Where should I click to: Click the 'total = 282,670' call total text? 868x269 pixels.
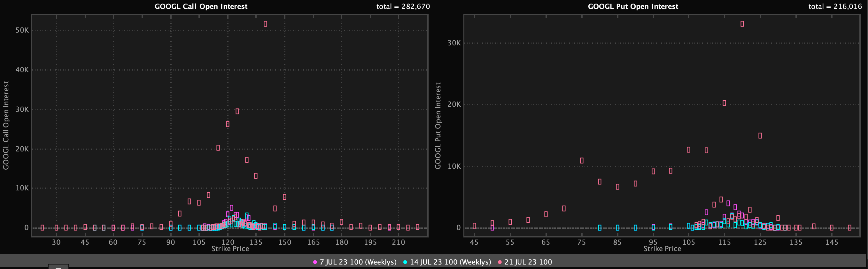pos(403,6)
